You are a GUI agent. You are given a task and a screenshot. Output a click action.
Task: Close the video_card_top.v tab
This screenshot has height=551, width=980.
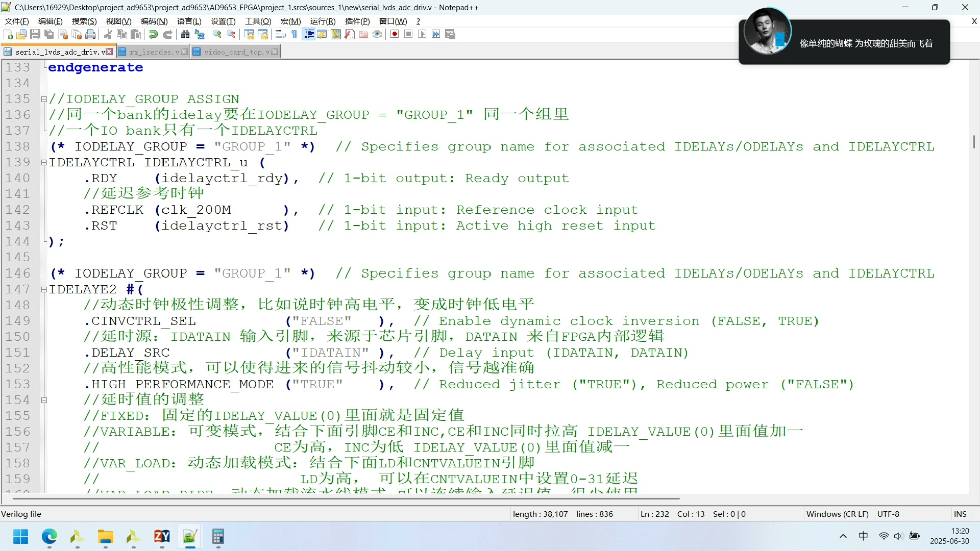[275, 52]
